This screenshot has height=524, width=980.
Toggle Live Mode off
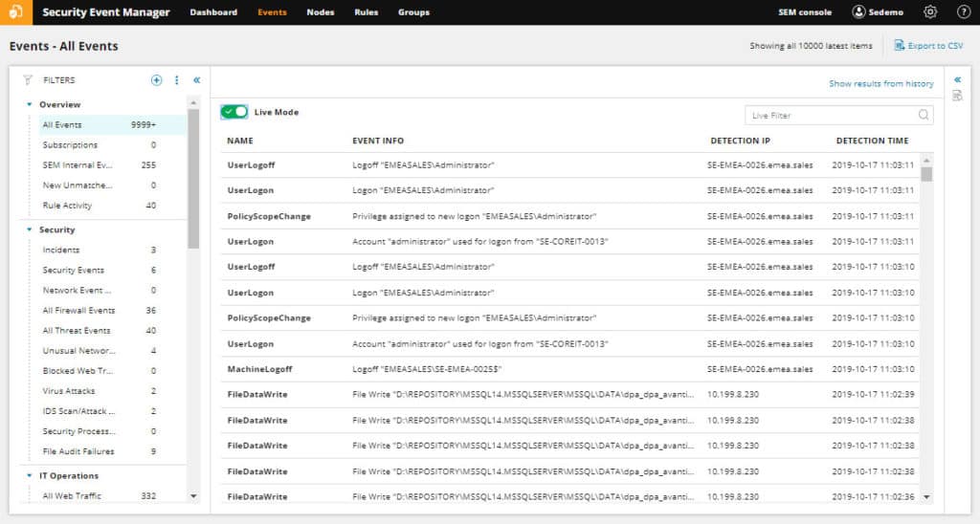(x=234, y=112)
